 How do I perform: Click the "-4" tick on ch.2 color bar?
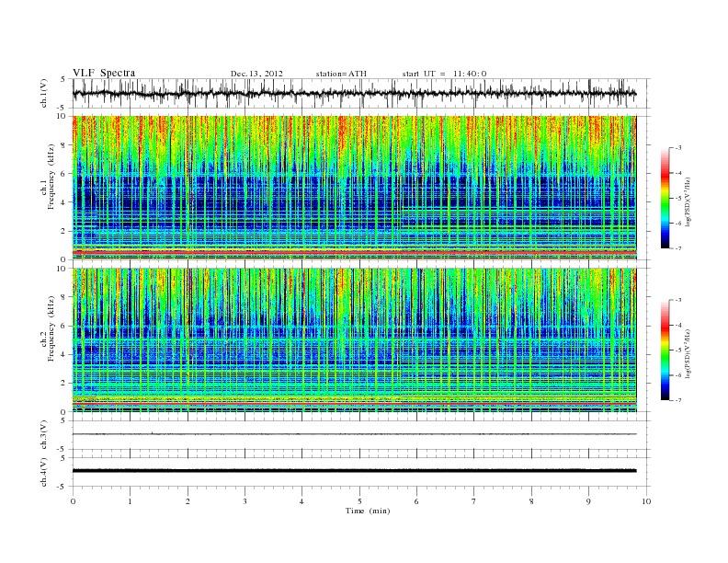tap(678, 325)
